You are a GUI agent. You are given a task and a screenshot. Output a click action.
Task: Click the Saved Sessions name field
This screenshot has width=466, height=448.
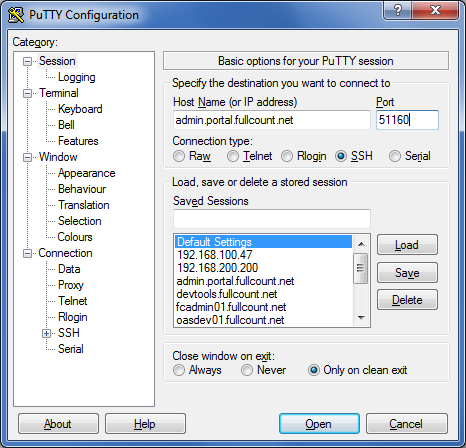272,219
